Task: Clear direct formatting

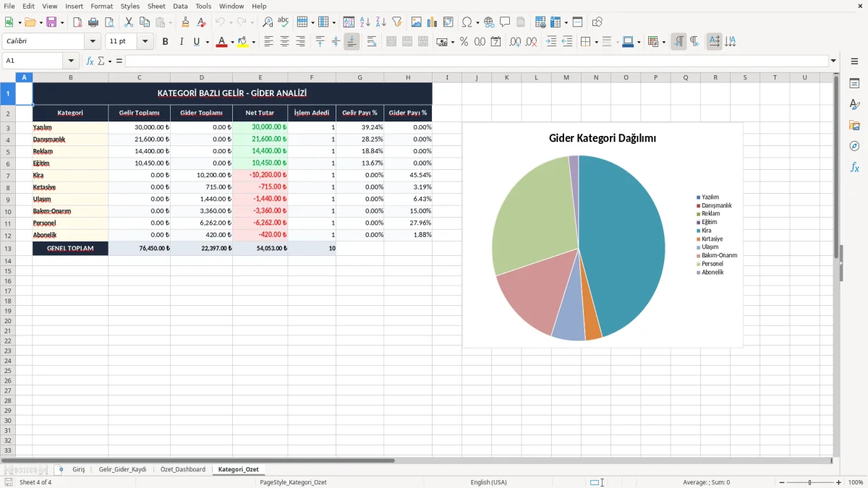Action: click(201, 22)
